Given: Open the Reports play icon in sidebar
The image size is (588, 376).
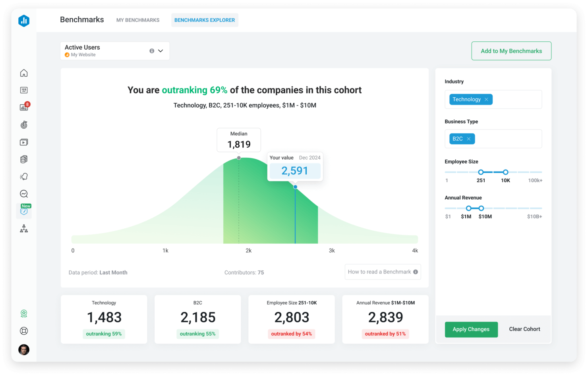Looking at the screenshot, I should [24, 142].
